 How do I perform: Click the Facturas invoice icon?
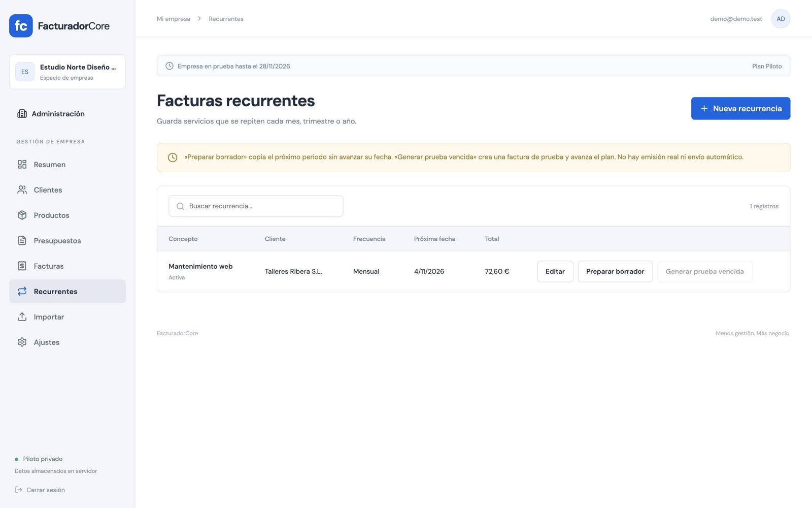(x=22, y=266)
